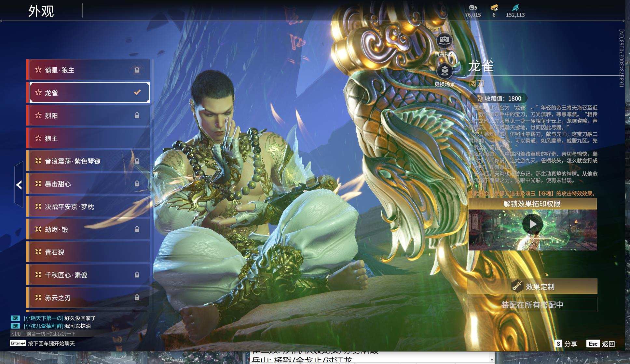630x364 pixels.
Task: Click the 收藏值 collection value badge
Action: click(x=499, y=99)
